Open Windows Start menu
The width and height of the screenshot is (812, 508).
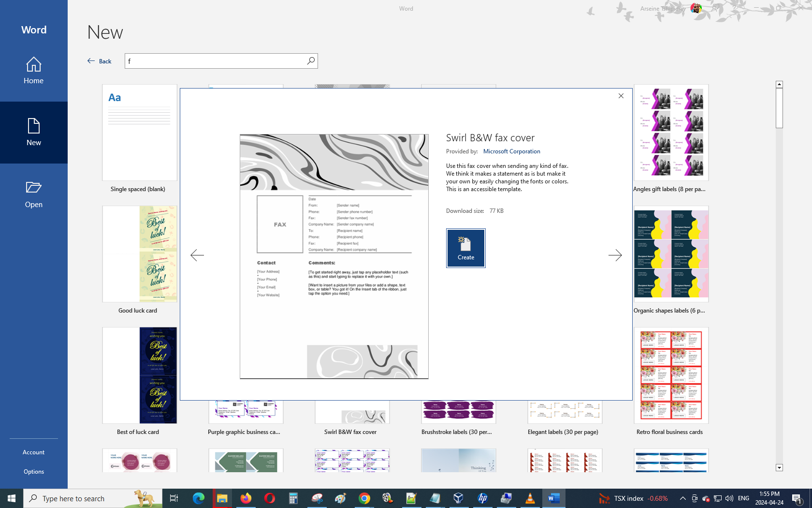coord(12,498)
